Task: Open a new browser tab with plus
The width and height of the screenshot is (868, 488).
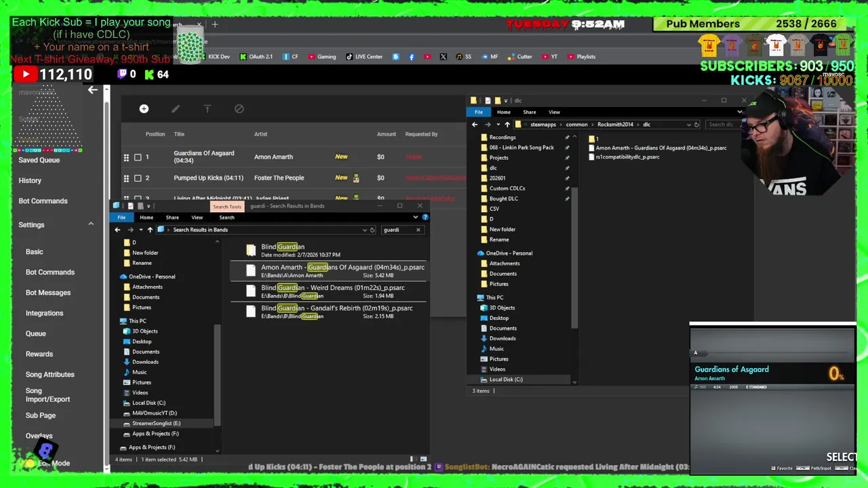Action: [215, 24]
